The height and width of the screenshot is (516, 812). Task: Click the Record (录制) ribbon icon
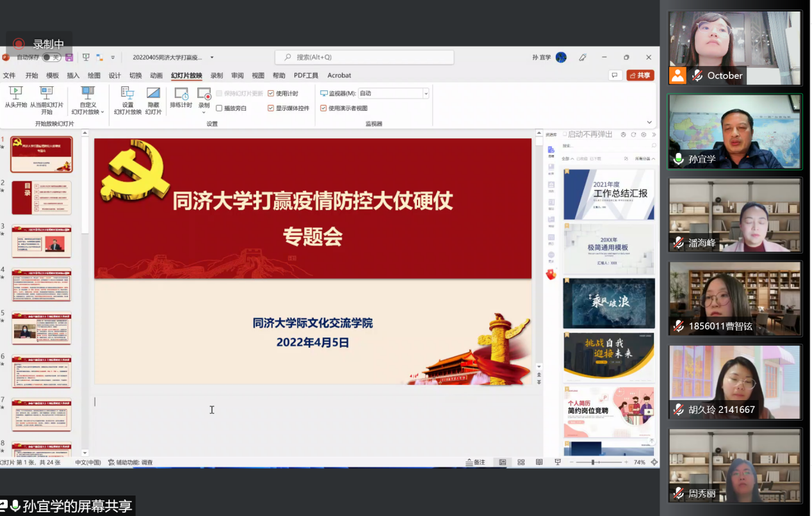[x=204, y=93]
